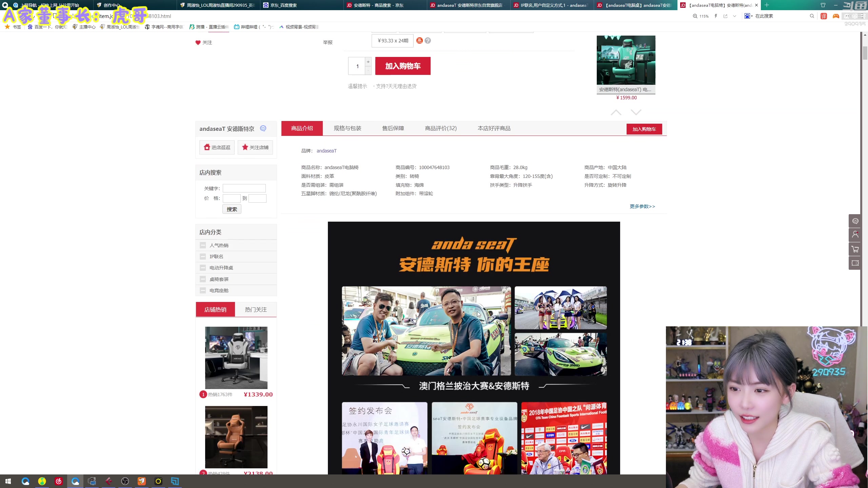Viewport: 868px width, 488px height.
Task: Open the orange shark taskbar app
Action: pos(142,481)
